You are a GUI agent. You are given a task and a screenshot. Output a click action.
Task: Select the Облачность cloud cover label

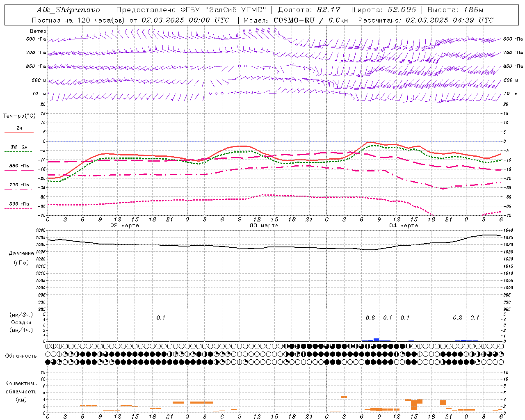(21, 356)
